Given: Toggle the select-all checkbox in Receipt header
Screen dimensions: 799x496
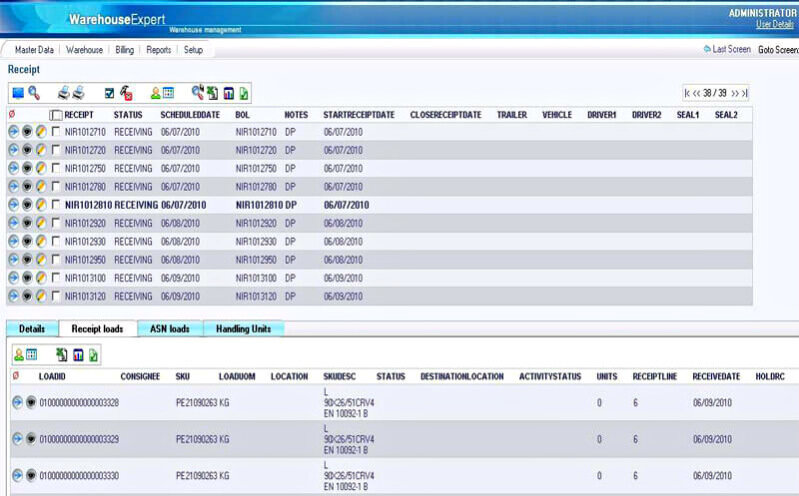Looking at the screenshot, I should click(x=56, y=115).
